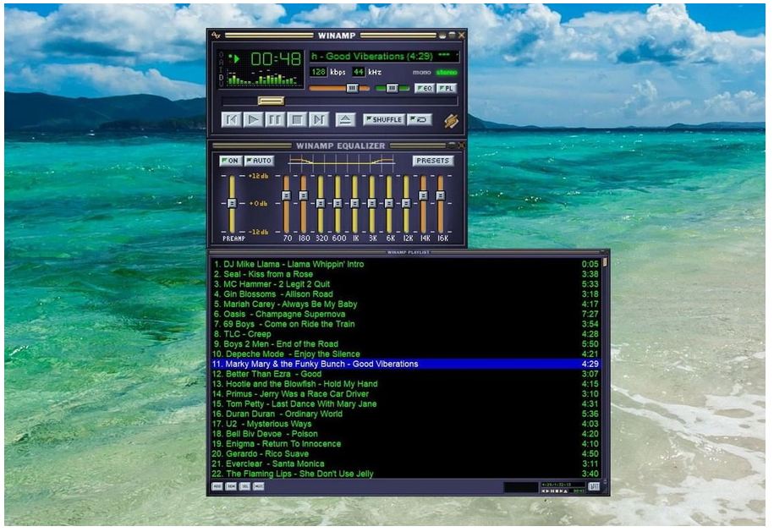Click the 00:48 elapsed time display
The width and height of the screenshot is (774, 532).
tap(276, 59)
